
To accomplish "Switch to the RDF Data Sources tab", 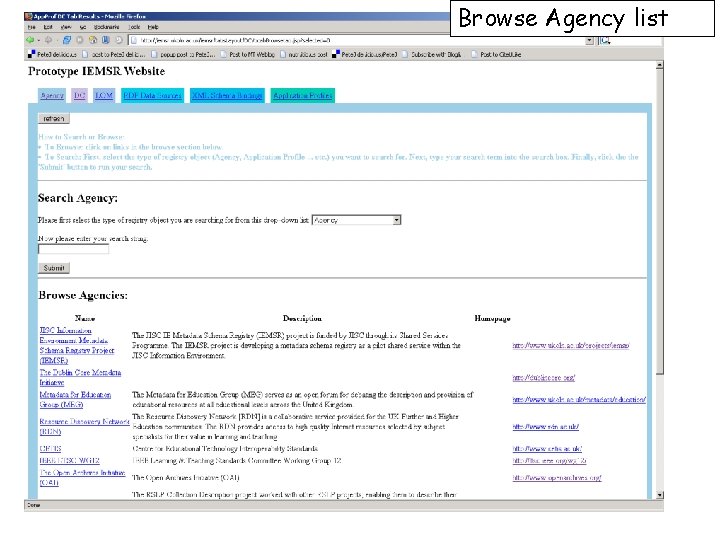I will click(152, 96).
